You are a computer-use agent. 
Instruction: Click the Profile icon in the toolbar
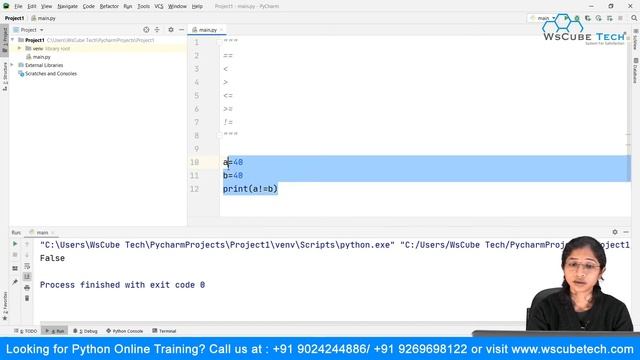598,18
